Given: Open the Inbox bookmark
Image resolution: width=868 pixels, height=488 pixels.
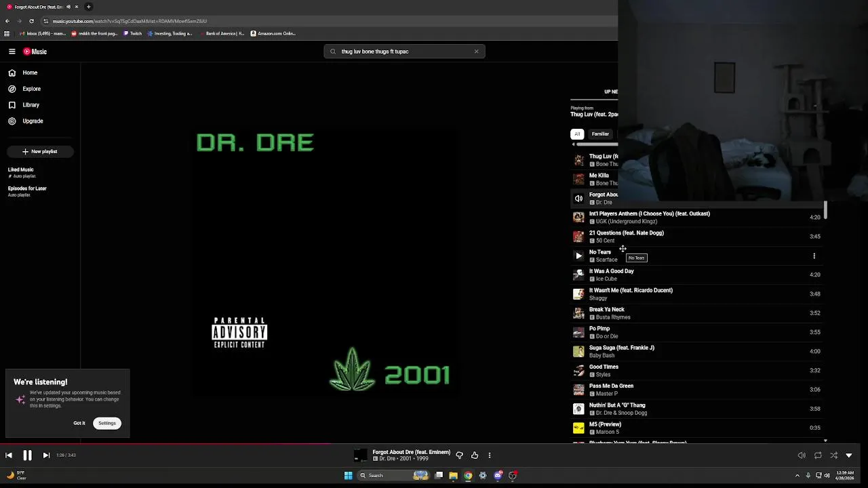Looking at the screenshot, I should 42,33.
